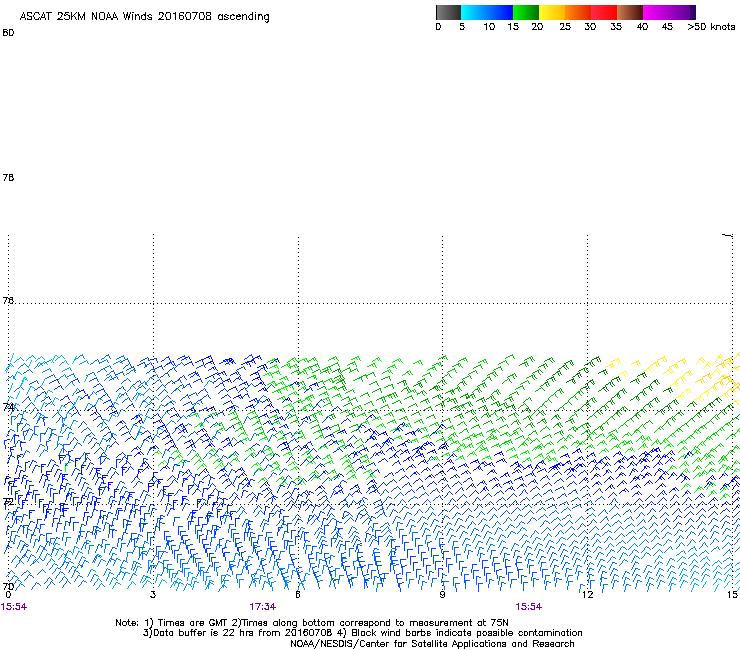The width and height of the screenshot is (740, 650).
Task: Click the '45' label under the color legend
Action: [667, 27]
